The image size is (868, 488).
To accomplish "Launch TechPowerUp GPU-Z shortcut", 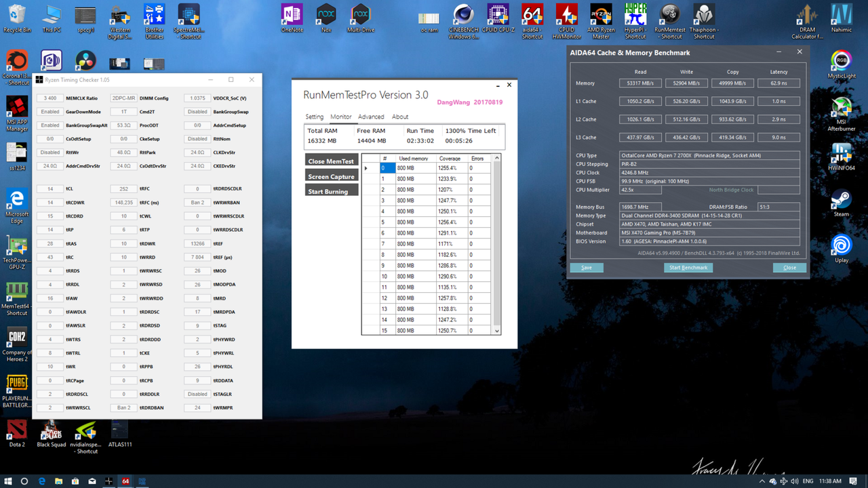I will tap(15, 244).
